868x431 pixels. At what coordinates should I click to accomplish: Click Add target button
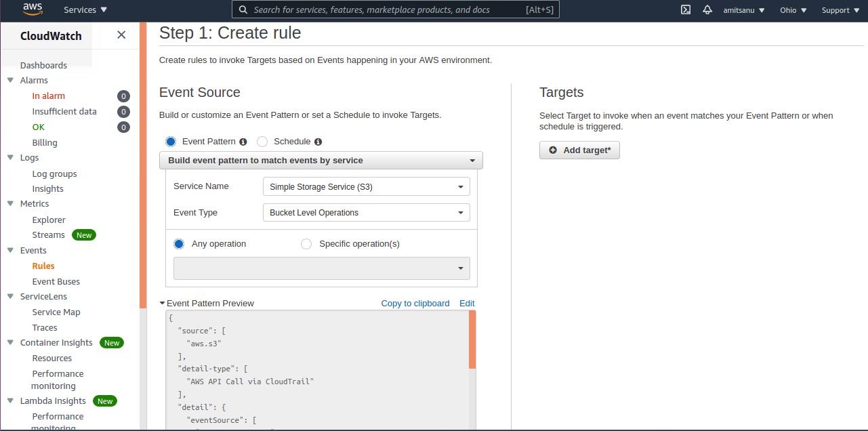(x=579, y=150)
